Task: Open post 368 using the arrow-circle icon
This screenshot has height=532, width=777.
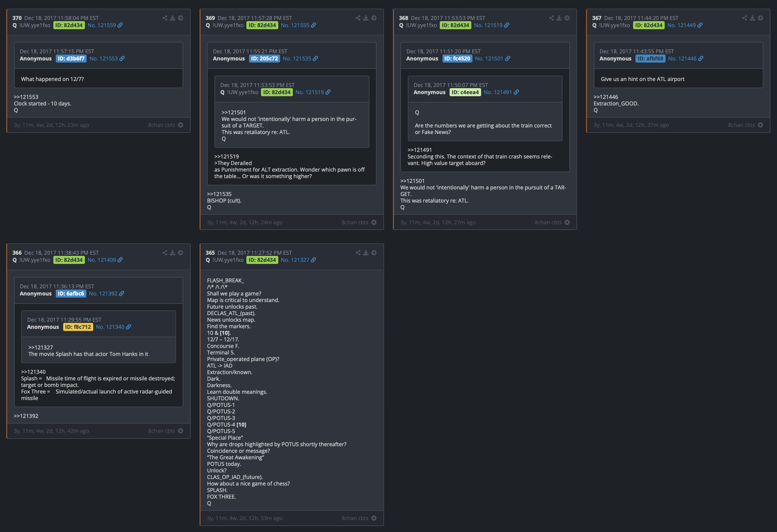Action: pyautogui.click(x=567, y=18)
